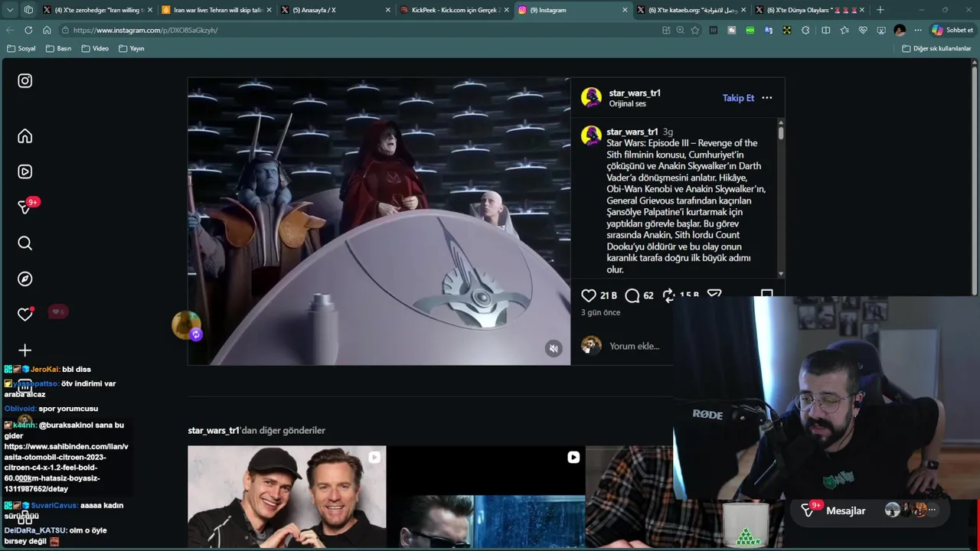Open post options three-dot menu

(x=766, y=98)
